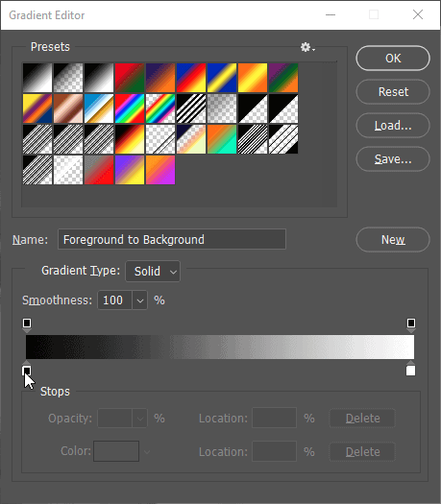Image resolution: width=441 pixels, height=504 pixels.
Task: Expand the Smoothness value dropdown arrow
Action: (x=140, y=300)
